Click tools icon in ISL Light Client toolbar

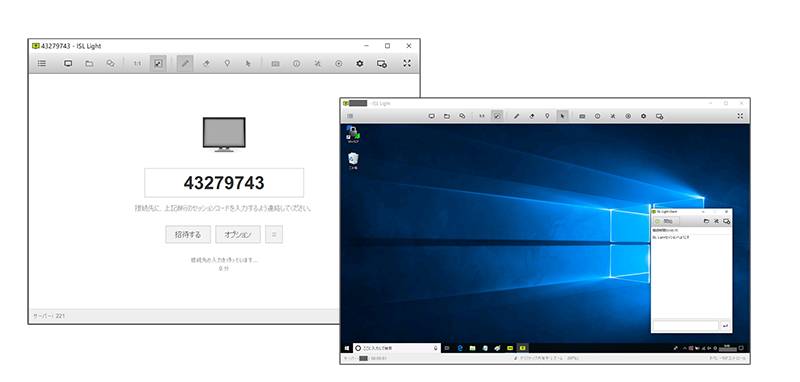click(x=716, y=221)
